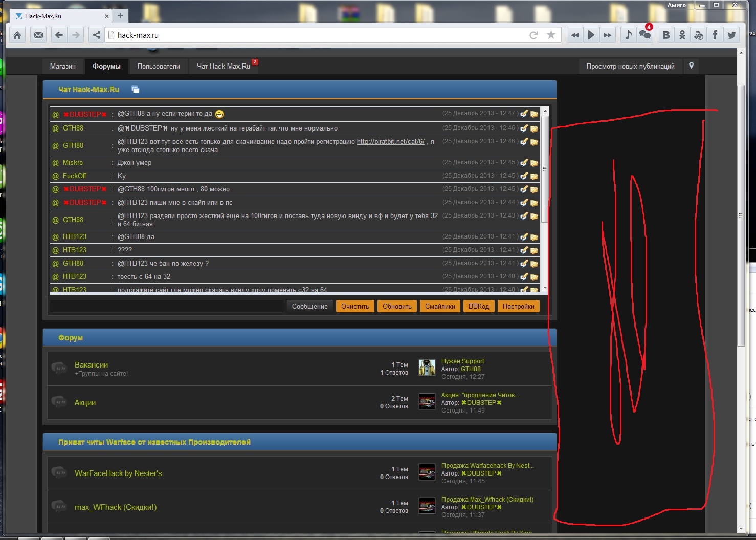Image resolution: width=756 pixels, height=540 pixels.
Task: Click chat scrollbar up arrow
Action: (x=545, y=111)
